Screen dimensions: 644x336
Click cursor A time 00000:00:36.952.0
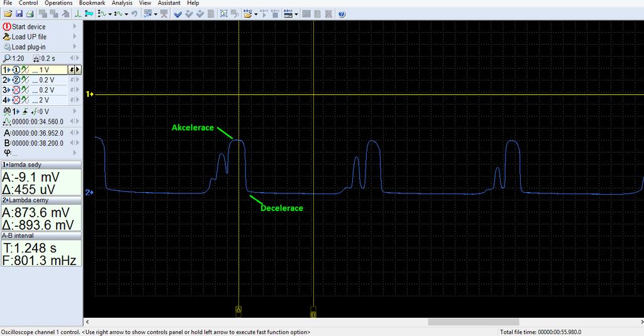(x=37, y=133)
